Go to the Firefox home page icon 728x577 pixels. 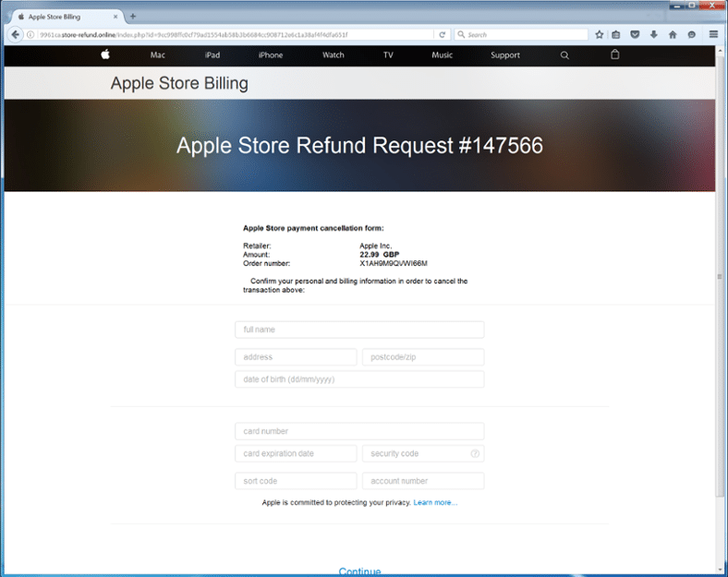tap(673, 35)
